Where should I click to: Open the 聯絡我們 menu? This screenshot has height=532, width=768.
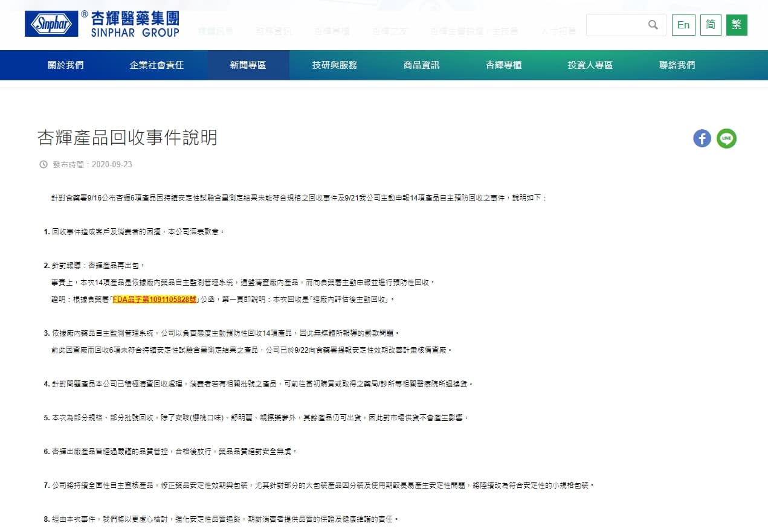[677, 65]
